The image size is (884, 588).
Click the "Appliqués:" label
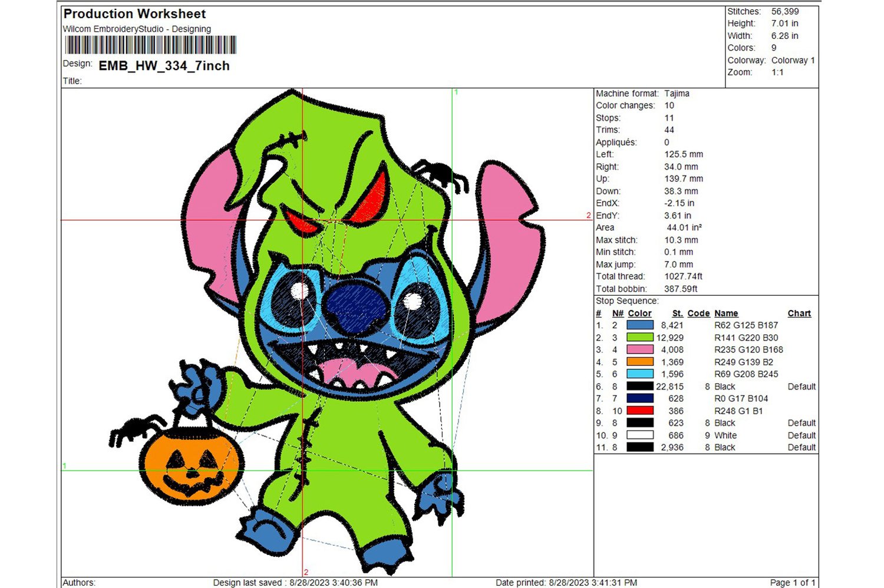(x=616, y=143)
